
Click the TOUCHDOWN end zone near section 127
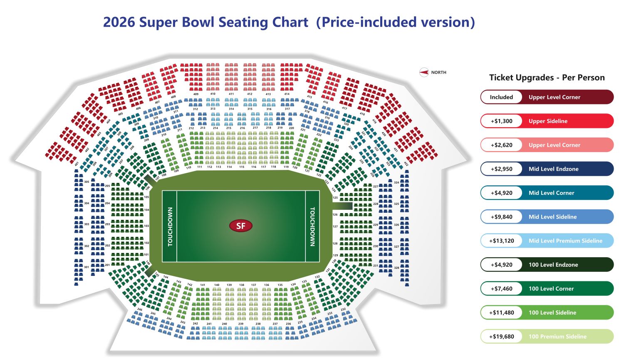click(x=312, y=226)
